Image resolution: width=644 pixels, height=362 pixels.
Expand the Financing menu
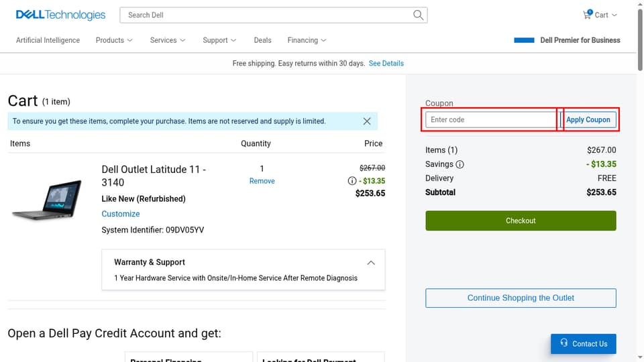(x=307, y=40)
